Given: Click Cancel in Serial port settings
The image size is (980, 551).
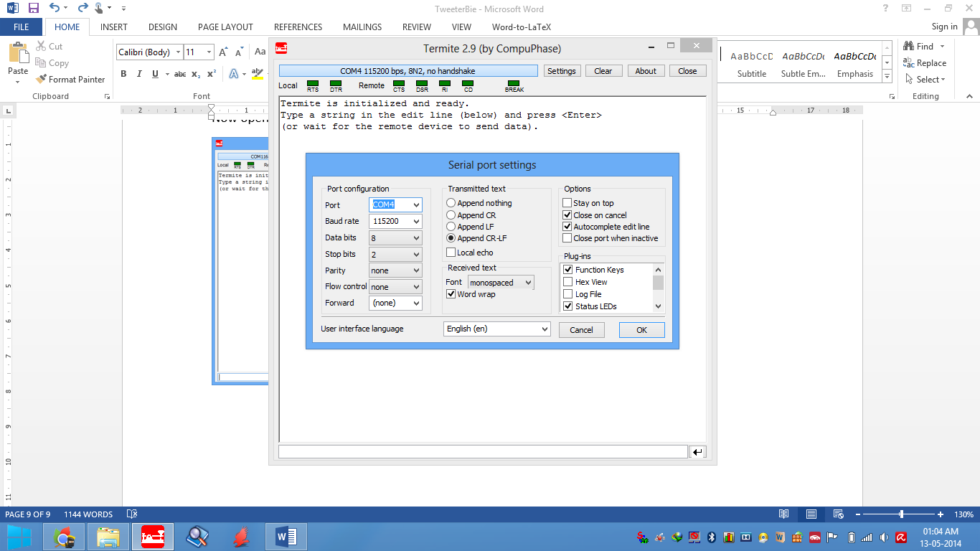Looking at the screenshot, I should click(x=581, y=330).
